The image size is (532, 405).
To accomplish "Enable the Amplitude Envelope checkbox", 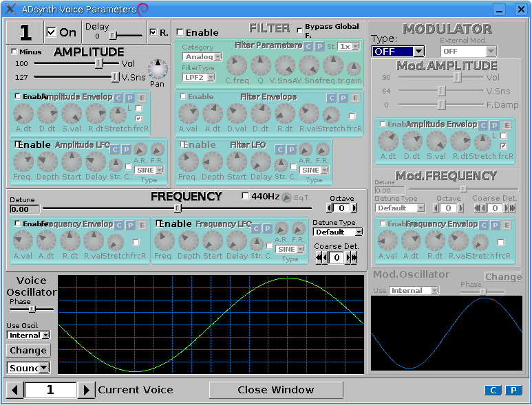I will (18, 96).
